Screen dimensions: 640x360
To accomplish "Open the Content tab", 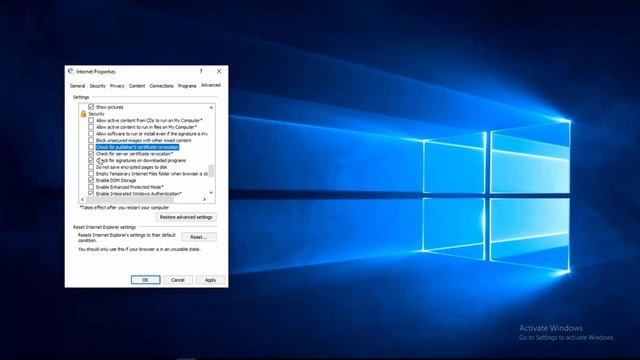I will 137,86.
